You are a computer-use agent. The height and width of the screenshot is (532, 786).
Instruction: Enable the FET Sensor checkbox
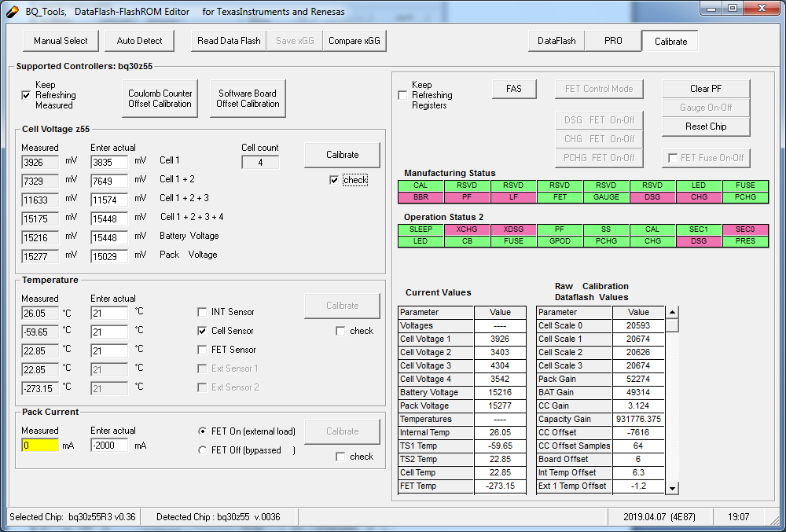(x=202, y=350)
